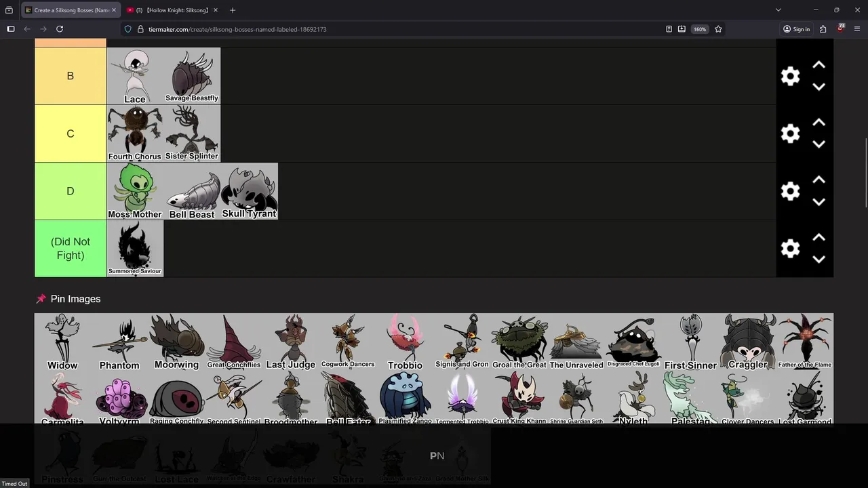
Task: Select the green D tier label
Action: tap(71, 191)
